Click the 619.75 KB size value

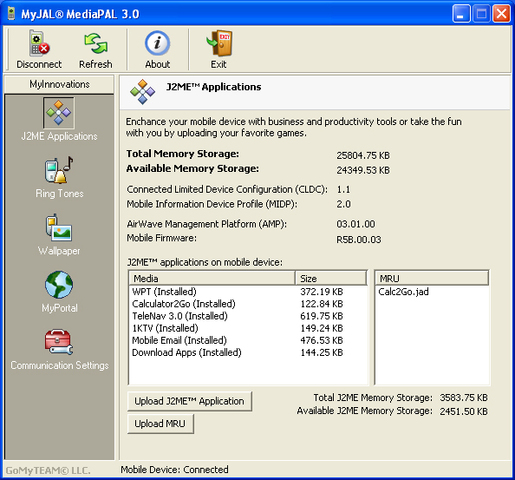click(x=322, y=316)
